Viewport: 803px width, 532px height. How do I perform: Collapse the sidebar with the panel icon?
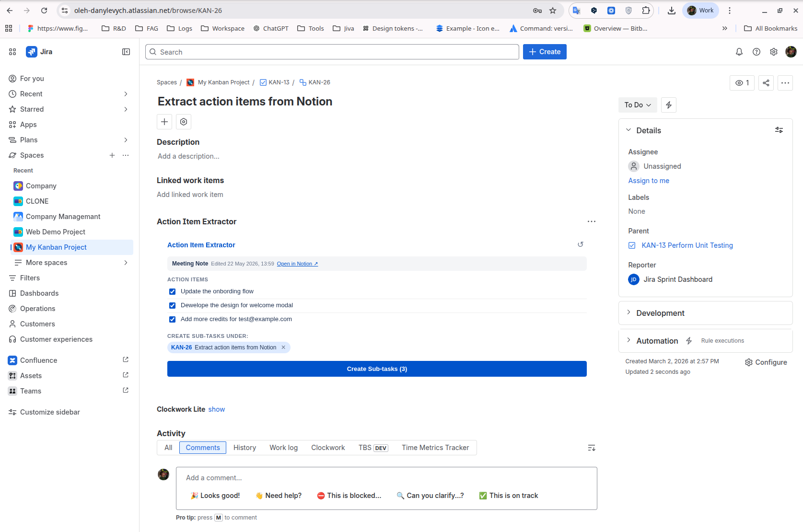126,52
